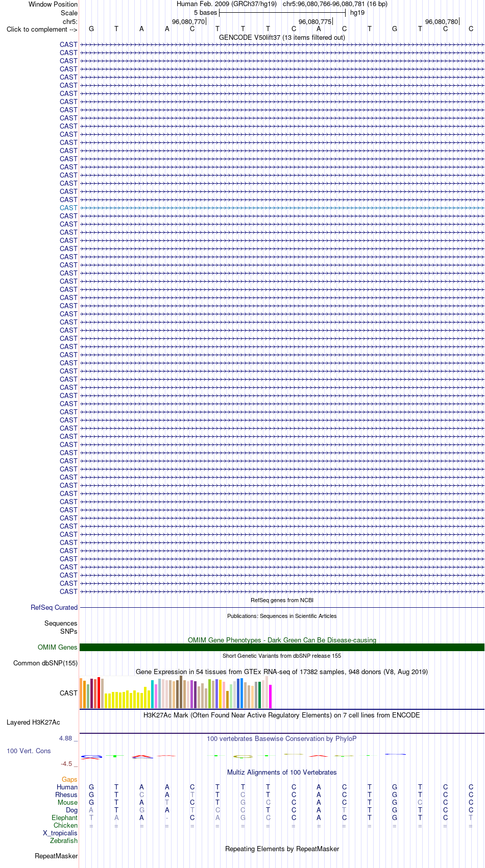485x868 pixels.
Task: Click the dark green OMIM Genes bar
Action: pos(282,647)
